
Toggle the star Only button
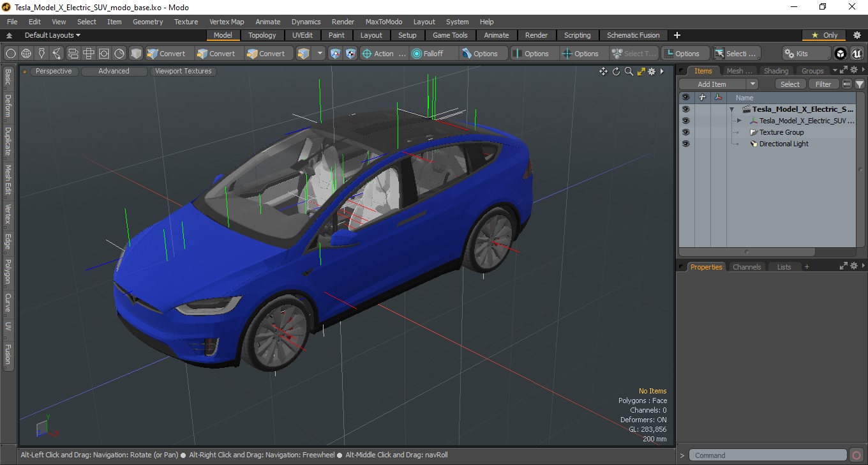tap(825, 35)
